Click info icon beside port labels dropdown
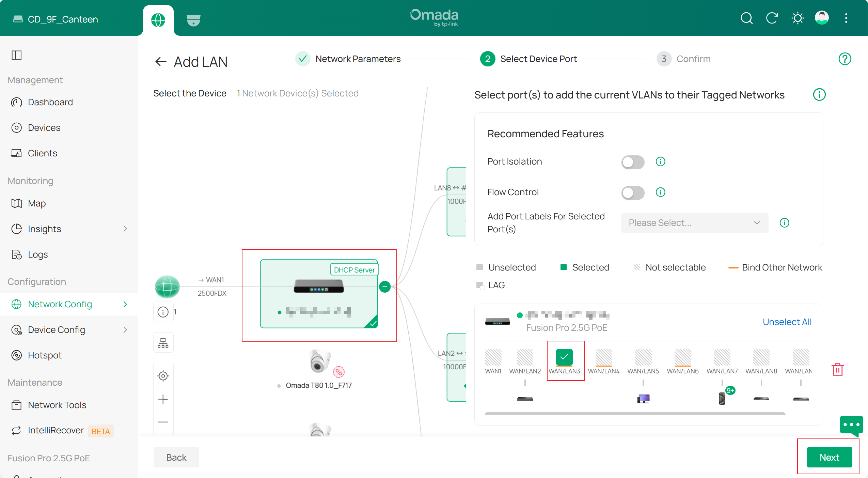Viewport: 868px width, 478px height. click(784, 223)
